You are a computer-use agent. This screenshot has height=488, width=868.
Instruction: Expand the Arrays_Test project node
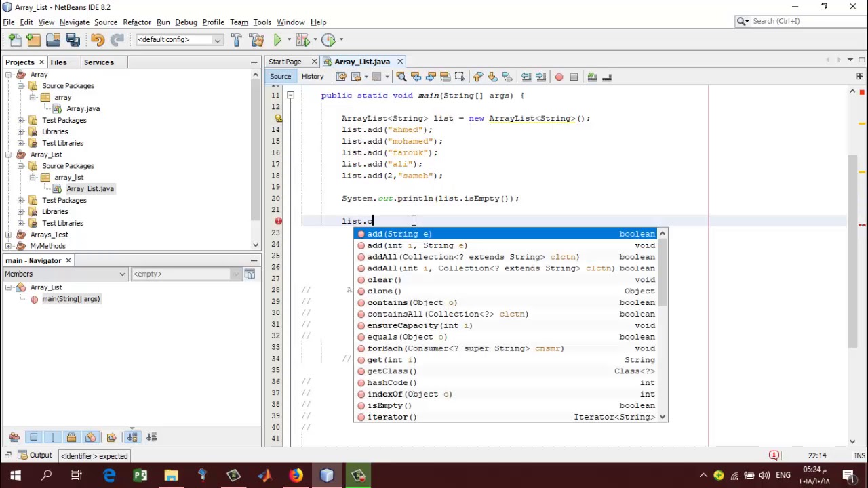pos(8,235)
